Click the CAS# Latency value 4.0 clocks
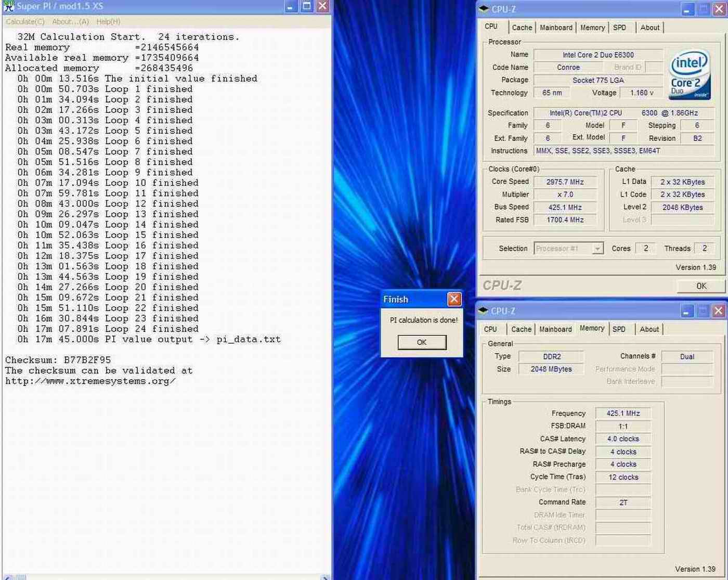728x580 pixels. [623, 439]
